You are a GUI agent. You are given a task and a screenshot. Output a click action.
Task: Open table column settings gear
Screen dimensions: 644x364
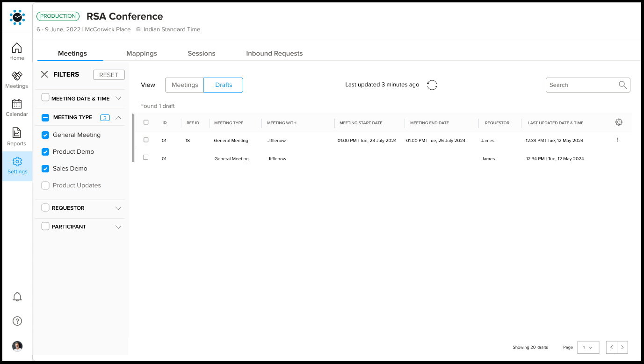click(619, 122)
